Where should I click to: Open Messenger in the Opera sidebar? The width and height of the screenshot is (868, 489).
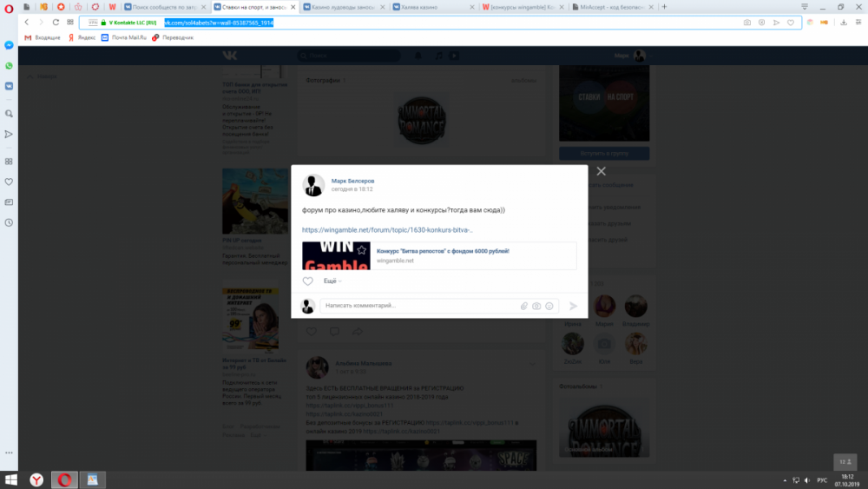pos(9,45)
